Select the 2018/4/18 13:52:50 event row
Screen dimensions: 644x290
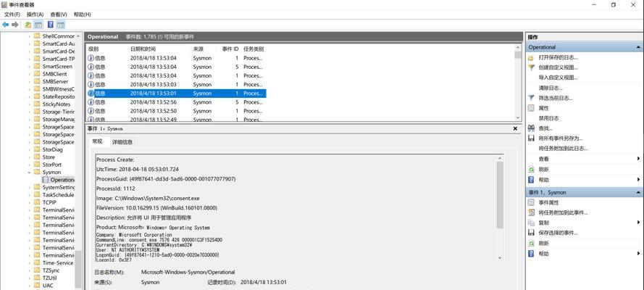(x=176, y=112)
